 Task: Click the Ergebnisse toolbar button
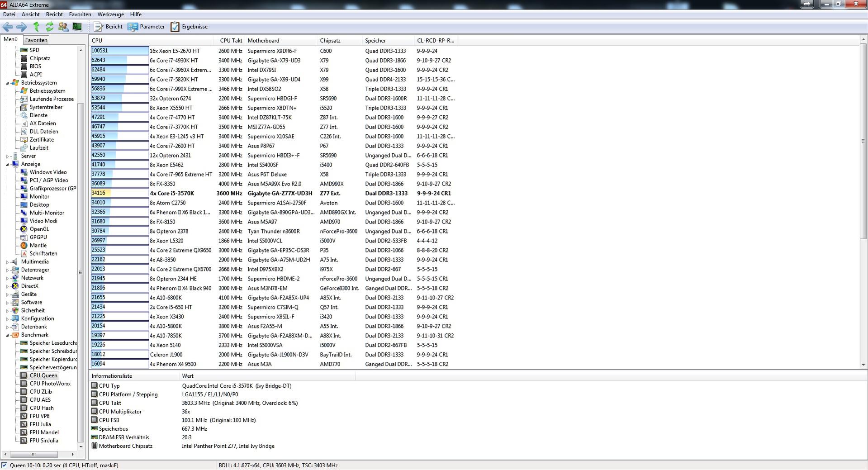click(x=189, y=27)
